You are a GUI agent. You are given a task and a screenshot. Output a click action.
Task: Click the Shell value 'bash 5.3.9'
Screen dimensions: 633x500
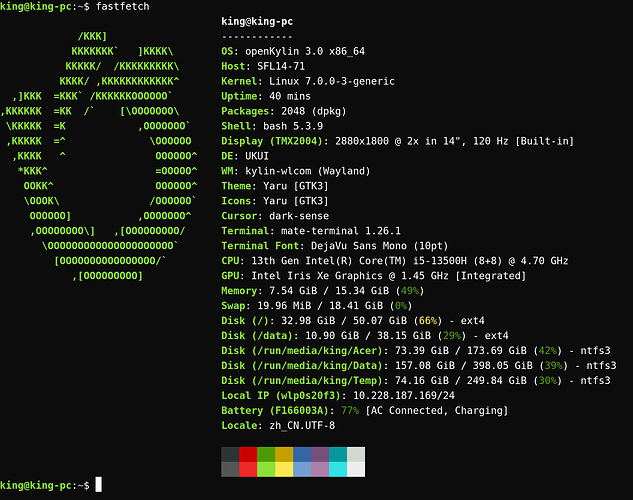(x=293, y=126)
